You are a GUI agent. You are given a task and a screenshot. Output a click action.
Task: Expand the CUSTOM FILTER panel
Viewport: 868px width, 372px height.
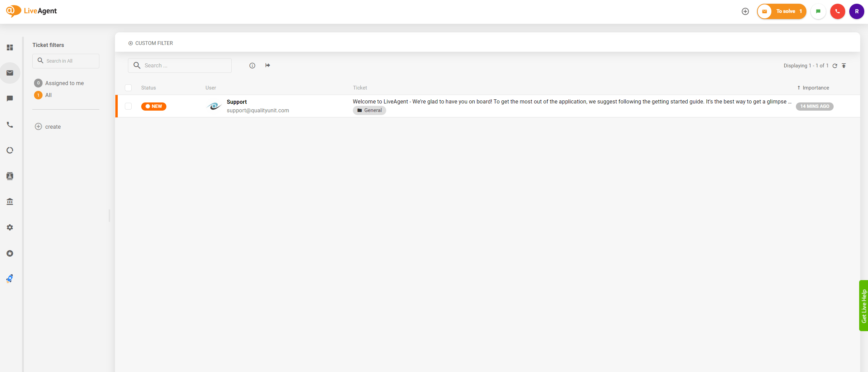click(151, 43)
